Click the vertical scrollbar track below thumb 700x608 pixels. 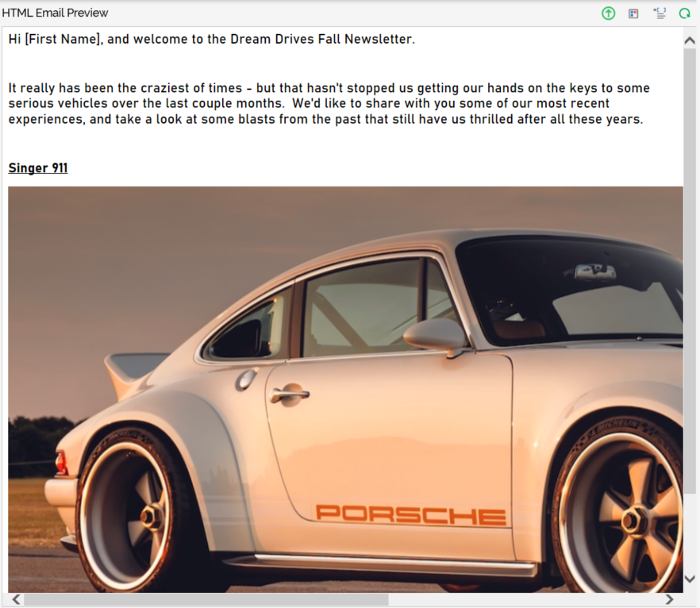[689, 532]
